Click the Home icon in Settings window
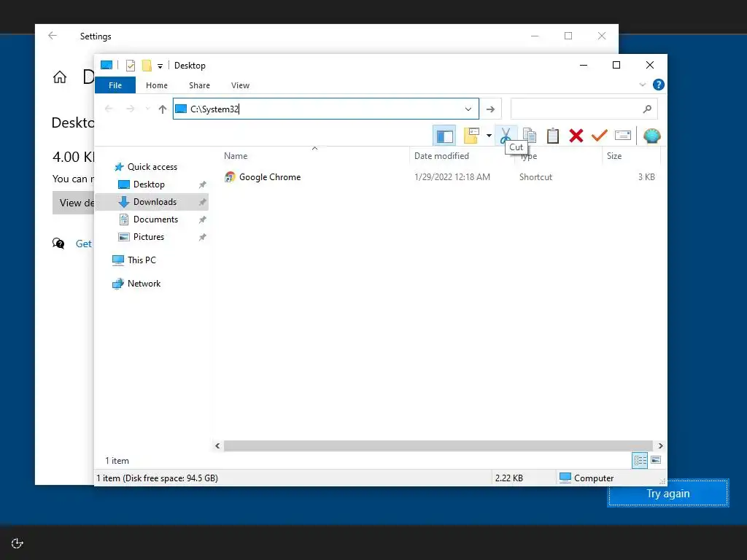This screenshot has height=560, width=747. [x=60, y=77]
